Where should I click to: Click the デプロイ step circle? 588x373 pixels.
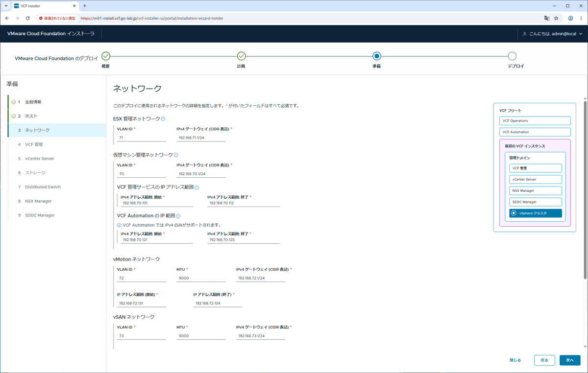click(x=512, y=56)
